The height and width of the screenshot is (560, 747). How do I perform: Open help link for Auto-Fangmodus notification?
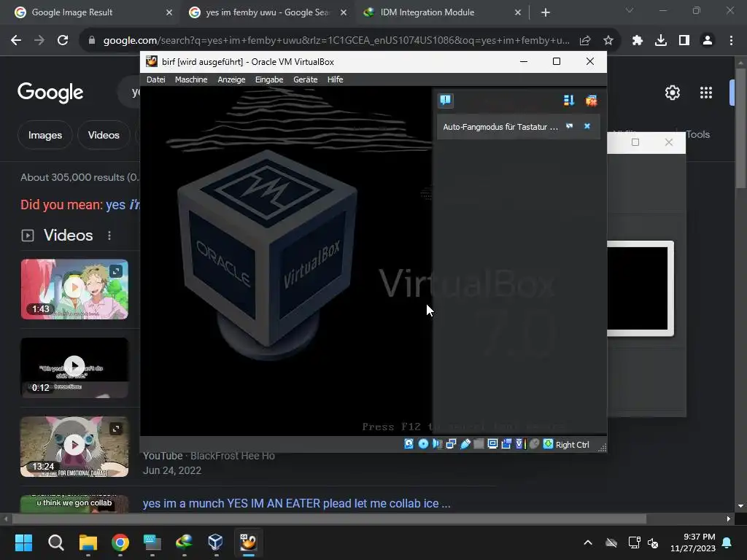pos(569,126)
